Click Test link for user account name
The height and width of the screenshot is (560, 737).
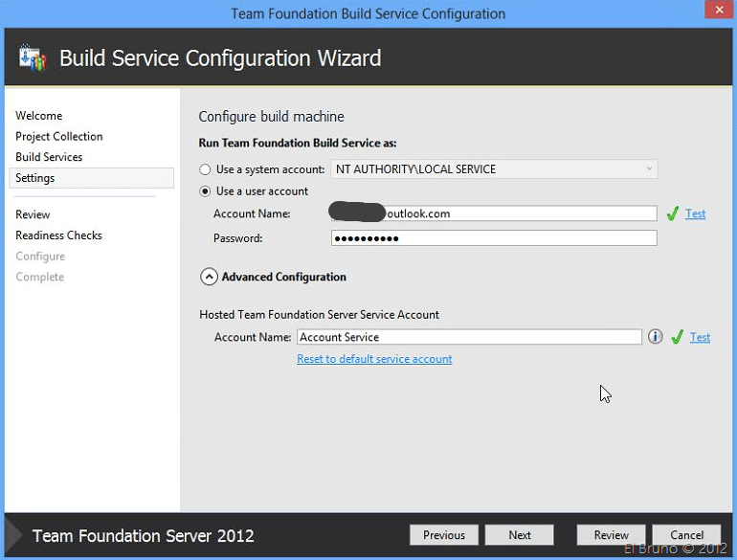[x=696, y=213]
